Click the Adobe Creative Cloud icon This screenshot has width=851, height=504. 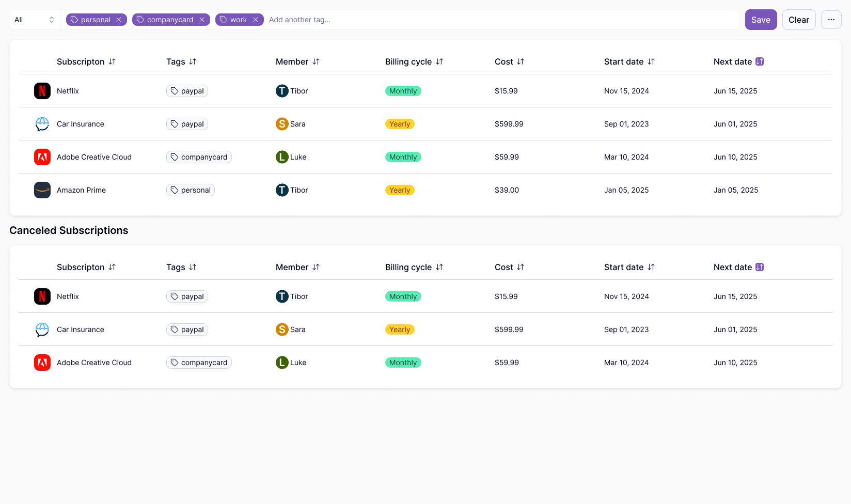click(42, 156)
